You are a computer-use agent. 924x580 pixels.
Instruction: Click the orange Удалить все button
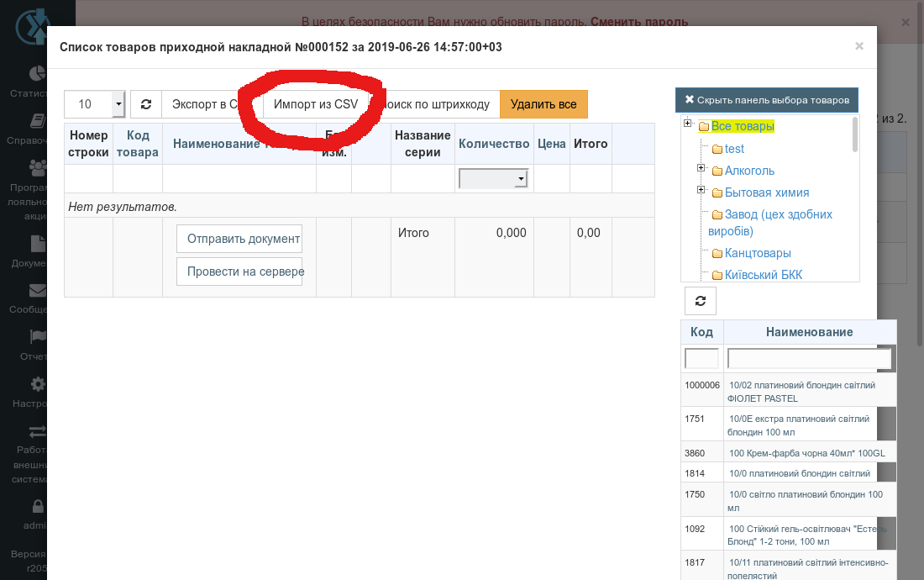tap(543, 104)
